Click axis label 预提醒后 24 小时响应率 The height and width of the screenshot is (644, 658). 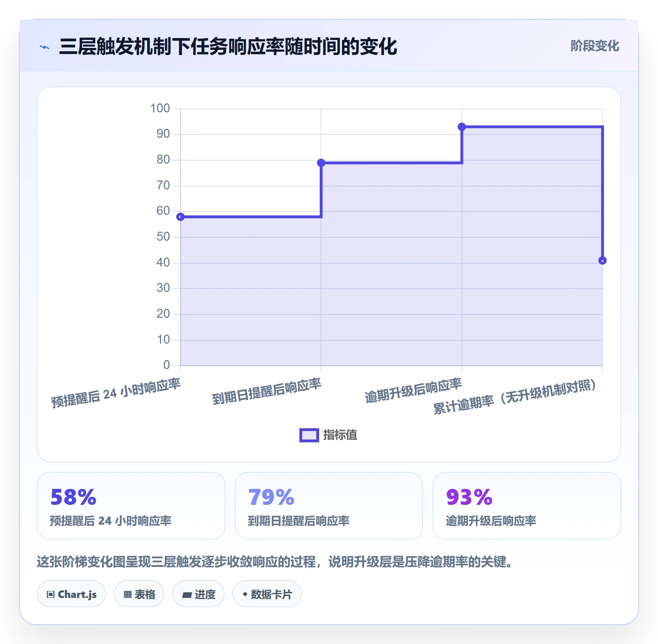(x=116, y=393)
